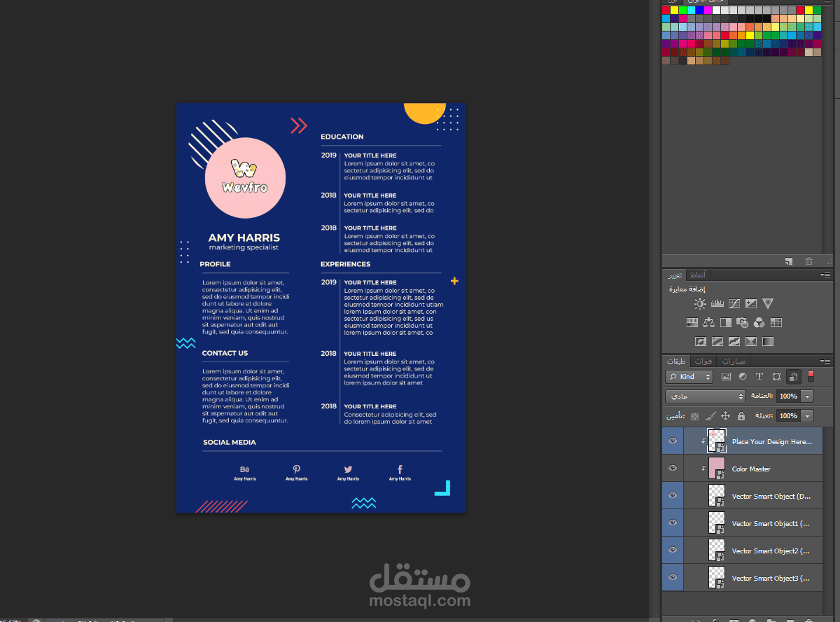
Task: Toggle visibility of Vector Smart Object3 layer
Action: point(673,578)
